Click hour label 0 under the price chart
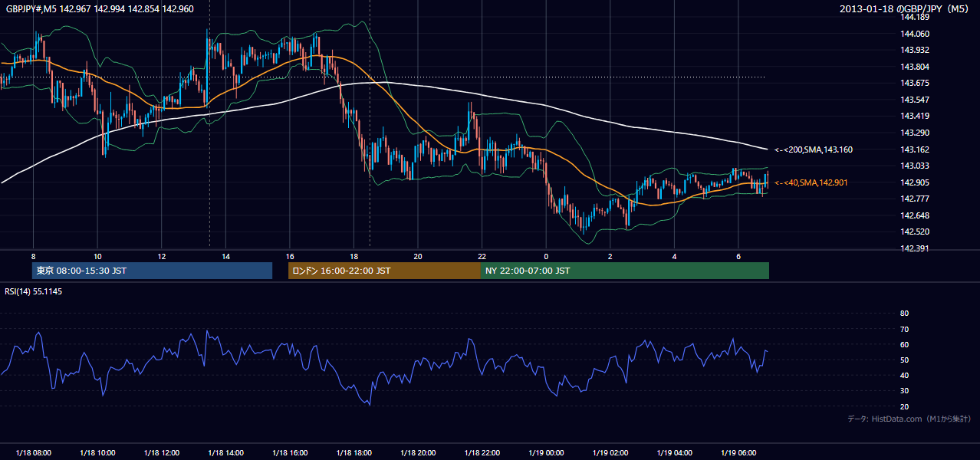Screen dimensions: 980x460 coord(545,256)
